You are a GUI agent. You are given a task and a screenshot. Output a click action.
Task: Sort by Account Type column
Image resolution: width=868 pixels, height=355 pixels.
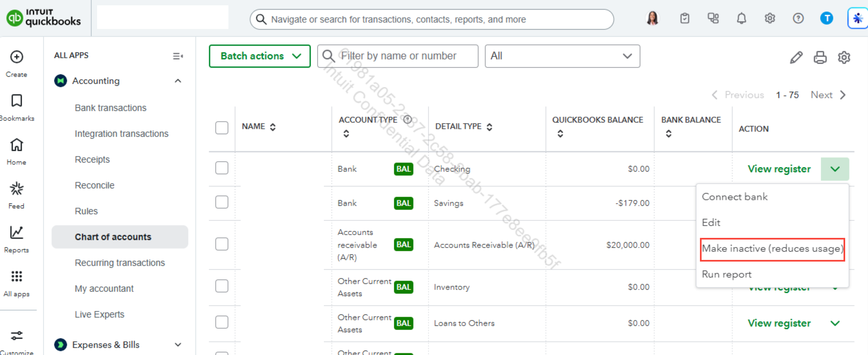pos(346,133)
